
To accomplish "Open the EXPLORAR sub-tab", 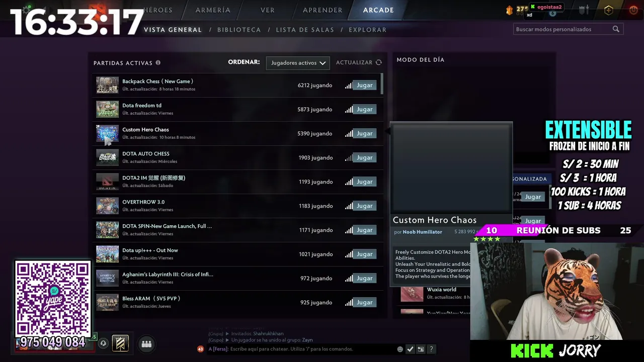I will tap(368, 30).
